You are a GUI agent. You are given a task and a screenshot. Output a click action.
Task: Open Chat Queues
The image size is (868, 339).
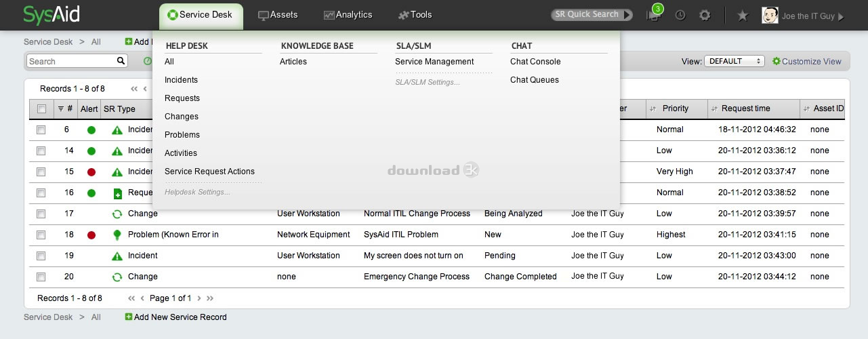tap(535, 80)
